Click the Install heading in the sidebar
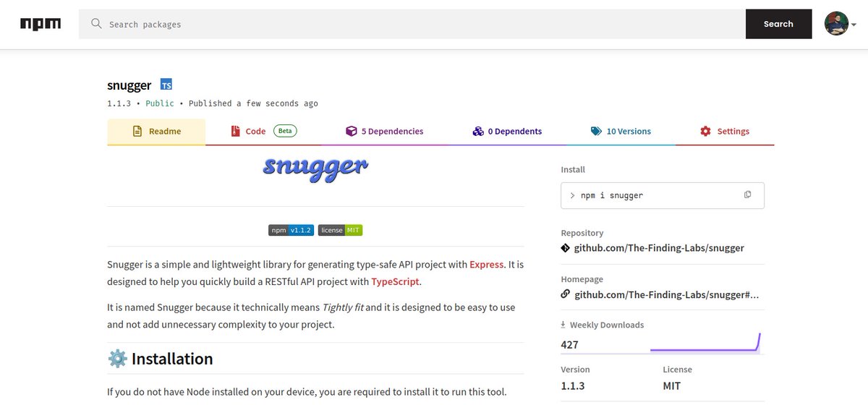This screenshot has width=868, height=405. [x=573, y=169]
